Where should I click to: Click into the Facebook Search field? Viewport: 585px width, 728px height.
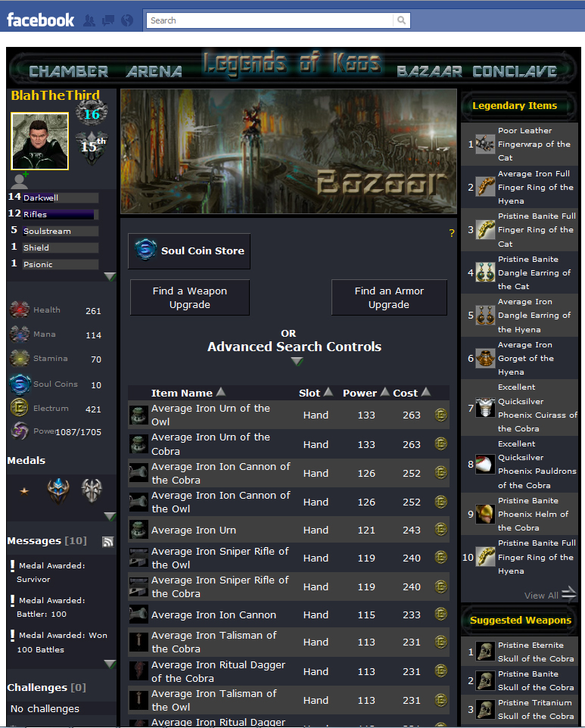[269, 20]
